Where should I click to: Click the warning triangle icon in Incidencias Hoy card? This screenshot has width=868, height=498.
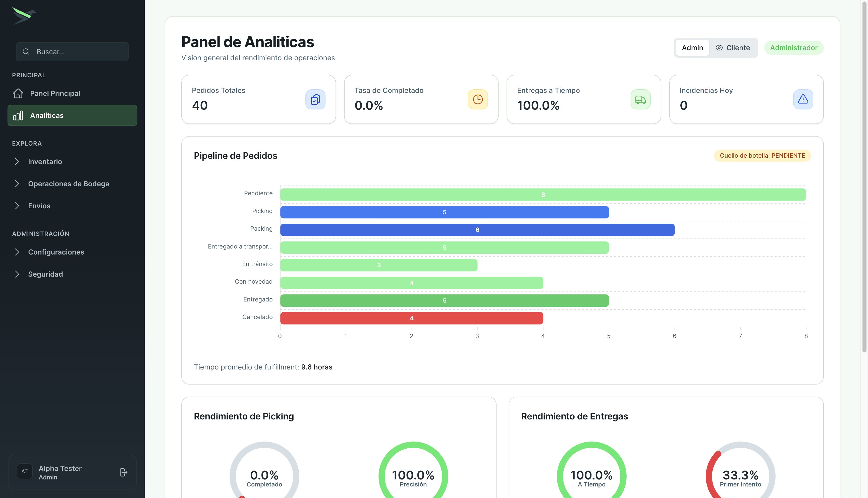(803, 100)
